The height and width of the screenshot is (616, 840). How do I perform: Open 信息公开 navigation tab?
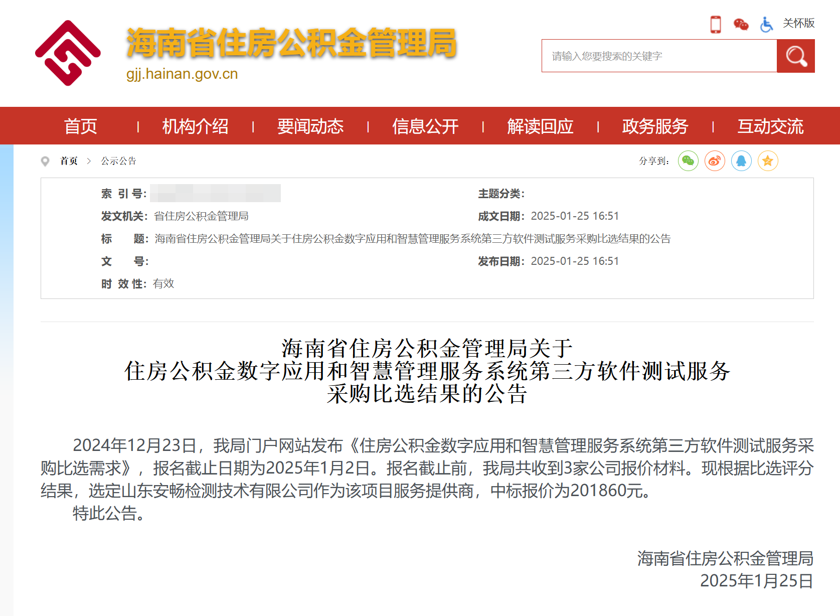(x=425, y=126)
